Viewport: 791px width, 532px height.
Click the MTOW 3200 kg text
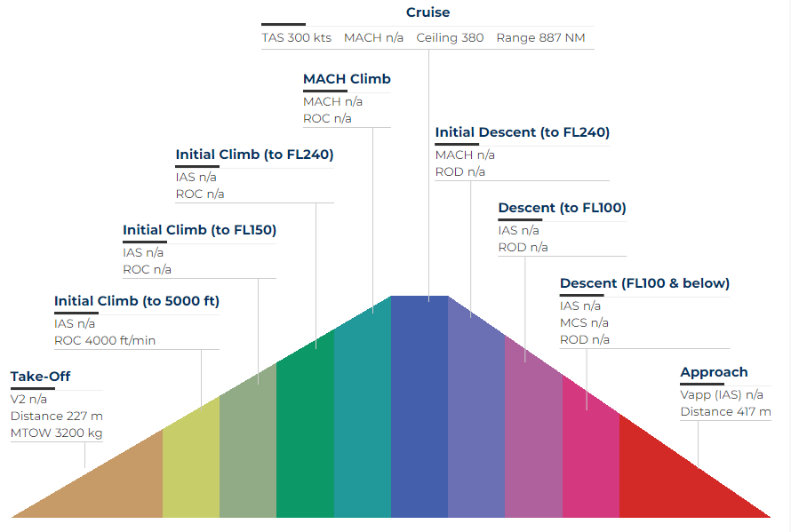pos(57,433)
